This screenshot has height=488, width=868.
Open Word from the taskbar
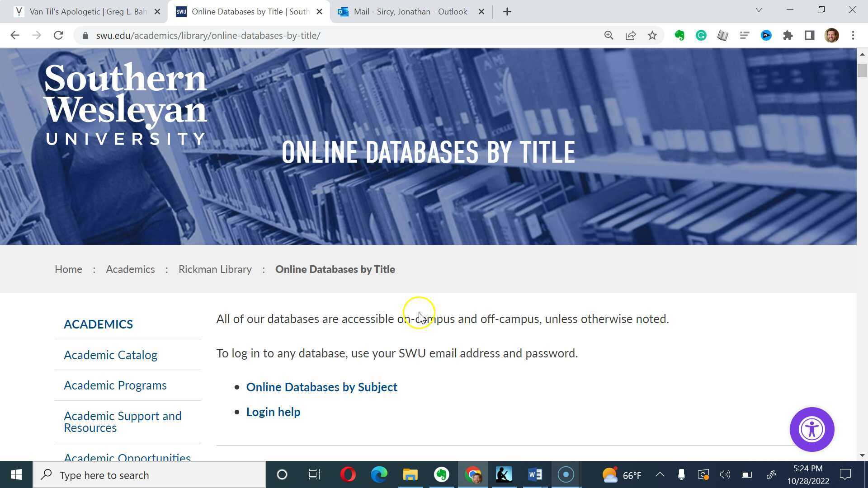point(535,474)
